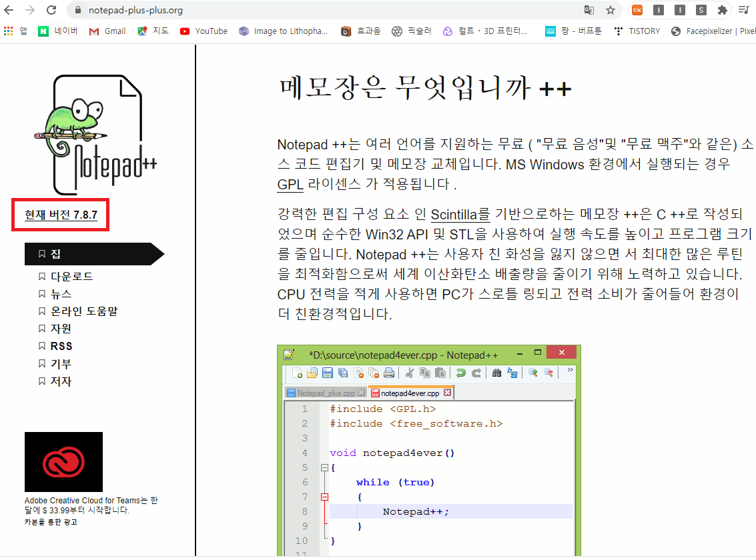Open the 온라인 도움말 menu item

point(84,311)
